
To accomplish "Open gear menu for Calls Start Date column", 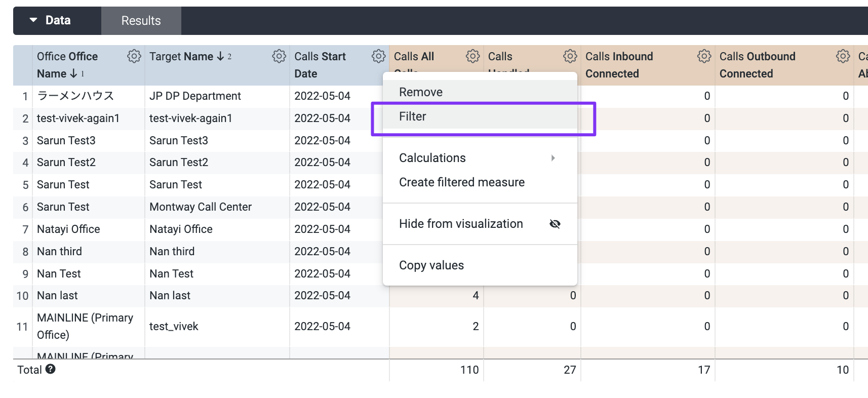I will [379, 56].
